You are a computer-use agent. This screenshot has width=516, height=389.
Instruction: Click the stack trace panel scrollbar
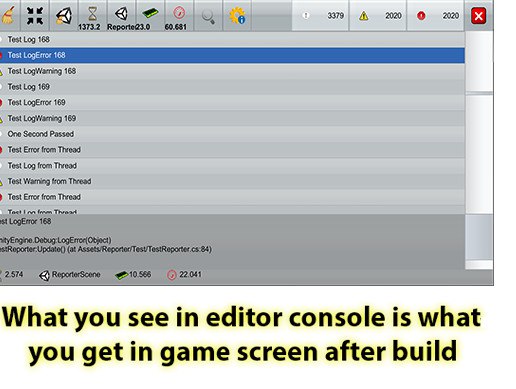[479, 237]
